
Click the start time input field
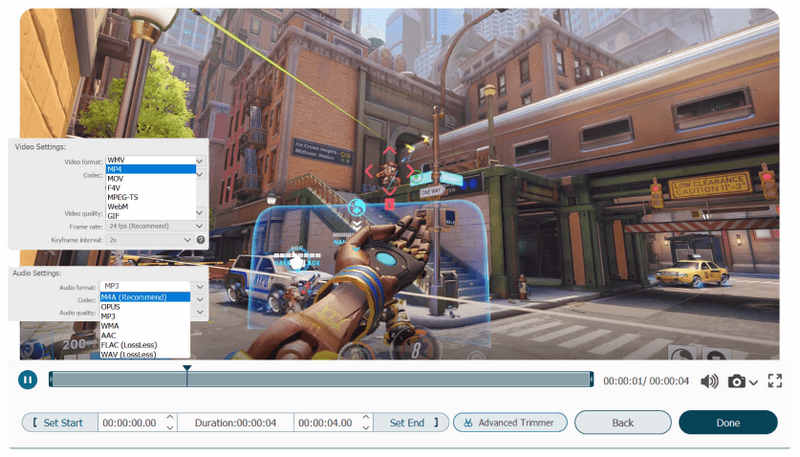coord(130,423)
